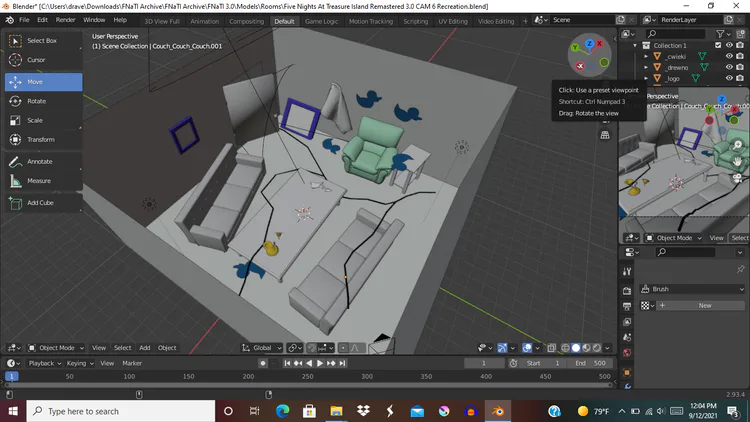Switch to the Scripting workspace tab

coord(415,21)
